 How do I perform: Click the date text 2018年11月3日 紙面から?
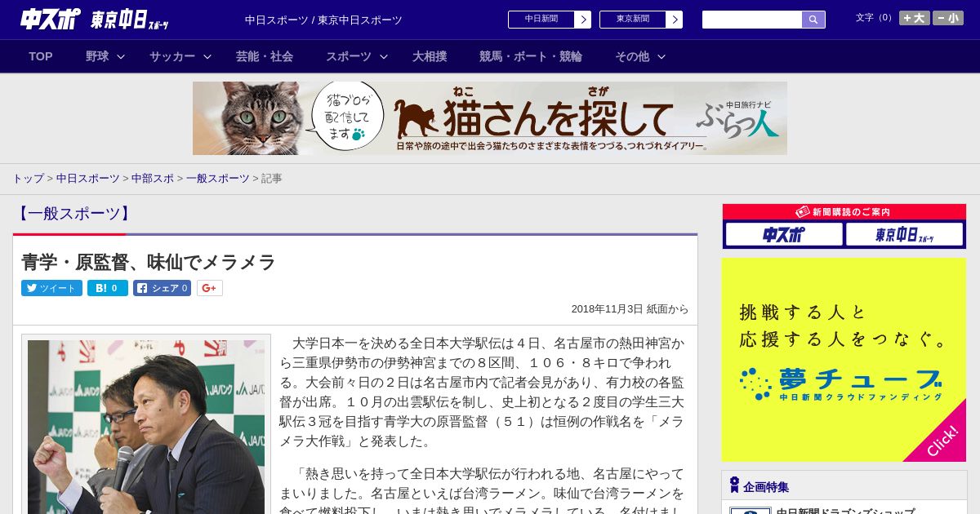(630, 309)
